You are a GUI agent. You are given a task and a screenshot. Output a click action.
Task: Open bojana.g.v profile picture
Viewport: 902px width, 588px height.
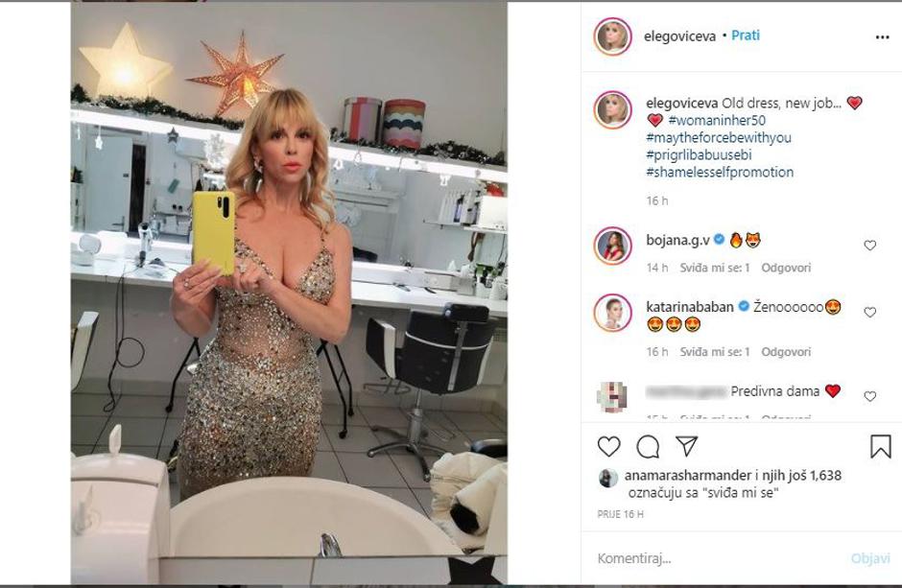(x=612, y=246)
